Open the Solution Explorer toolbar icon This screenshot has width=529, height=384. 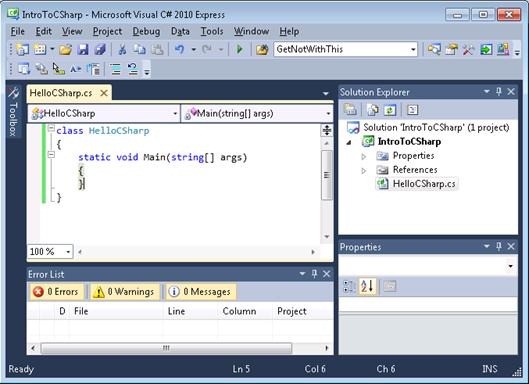click(x=434, y=50)
